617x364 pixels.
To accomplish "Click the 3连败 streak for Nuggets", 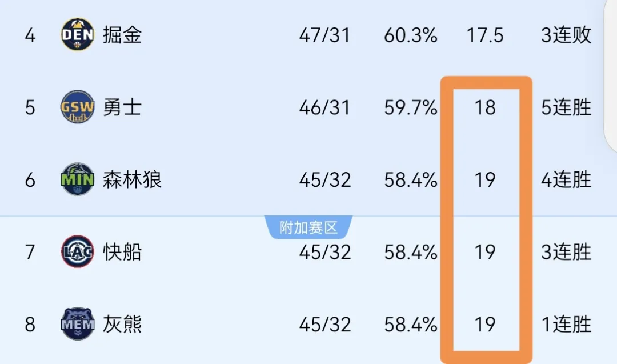I will coord(566,35).
